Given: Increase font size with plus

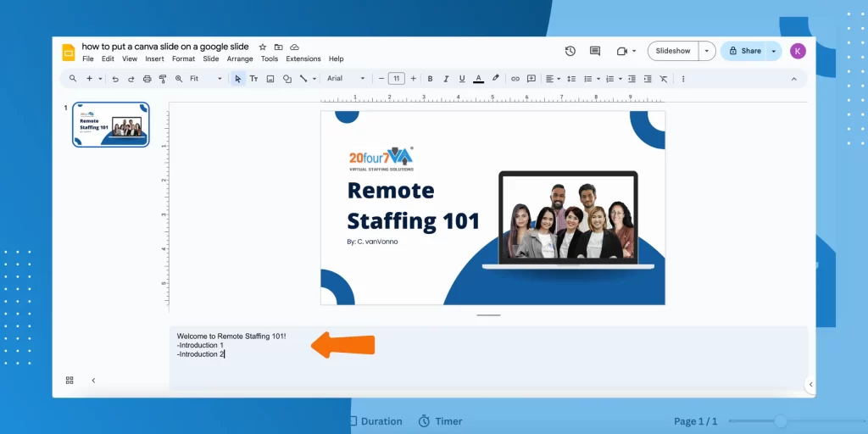Looking at the screenshot, I should click(413, 79).
